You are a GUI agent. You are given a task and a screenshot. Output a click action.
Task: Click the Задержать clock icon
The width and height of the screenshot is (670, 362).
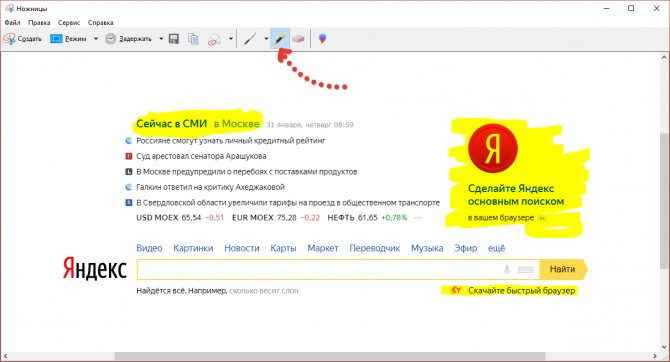[110, 39]
